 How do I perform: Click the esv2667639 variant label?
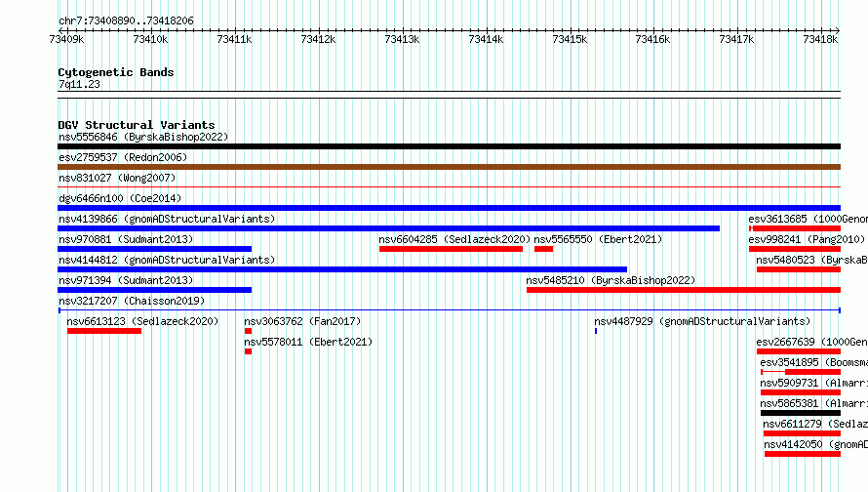click(x=811, y=342)
